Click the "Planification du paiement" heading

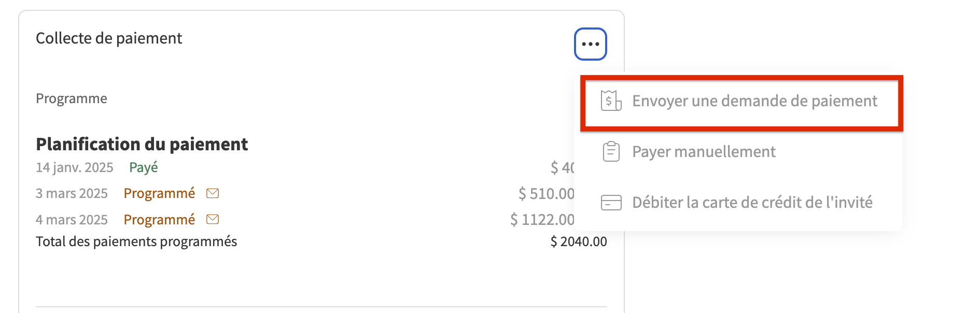[142, 144]
